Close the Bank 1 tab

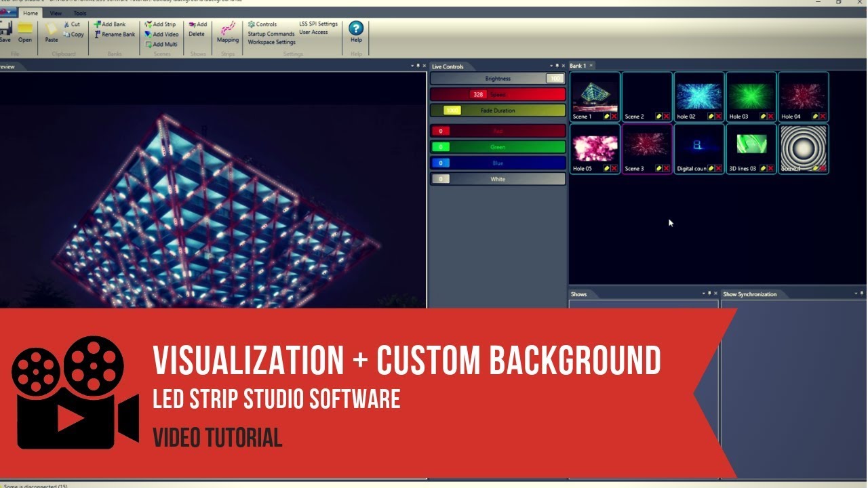click(x=591, y=66)
